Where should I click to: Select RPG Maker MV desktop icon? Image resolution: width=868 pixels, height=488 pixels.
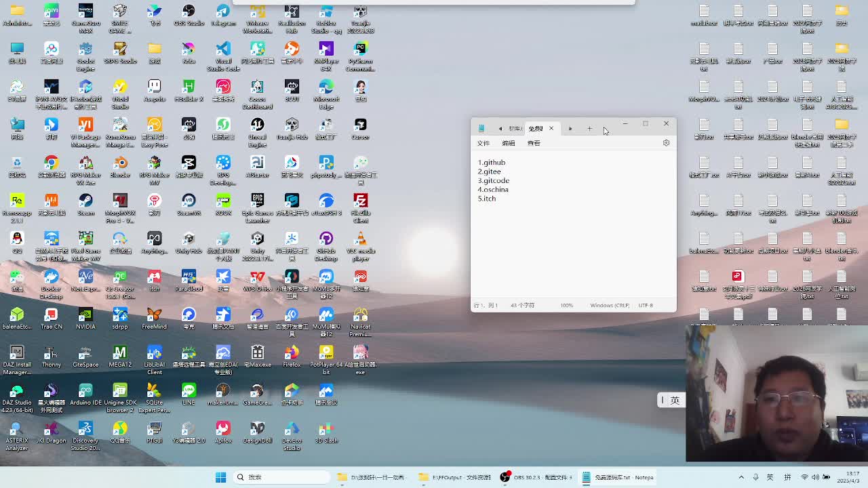point(155,171)
